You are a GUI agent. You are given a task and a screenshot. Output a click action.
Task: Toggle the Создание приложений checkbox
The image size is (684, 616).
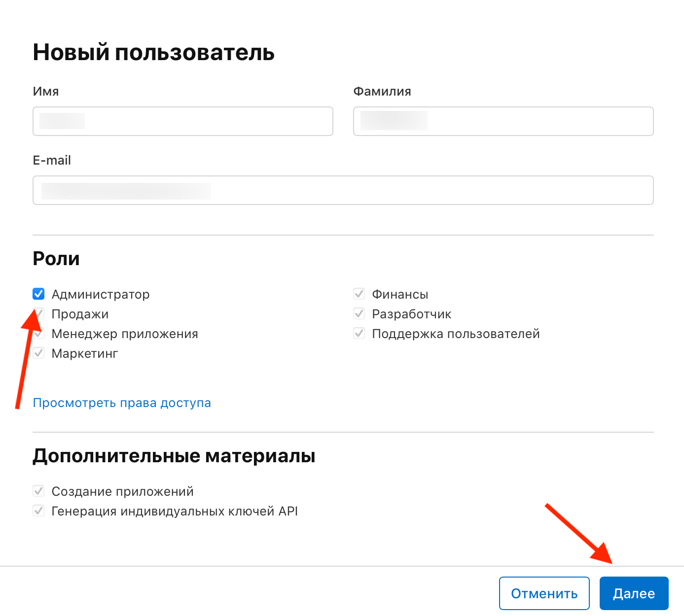(38, 491)
